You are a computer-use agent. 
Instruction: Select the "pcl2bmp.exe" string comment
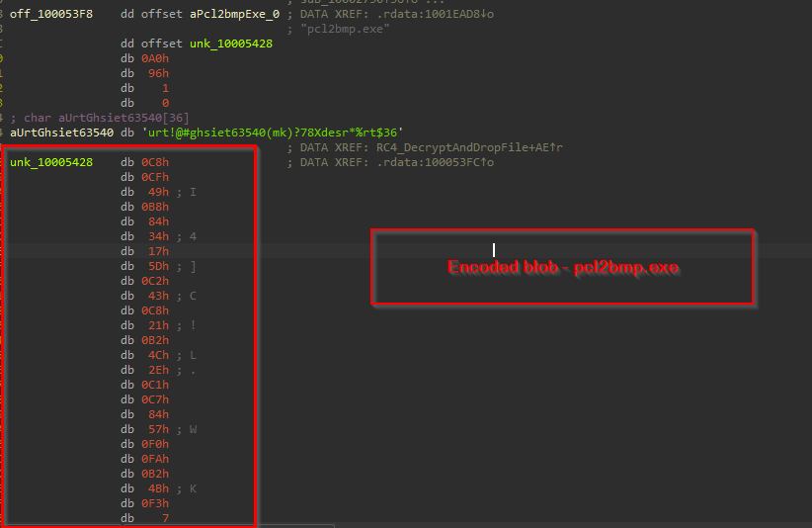[345, 29]
